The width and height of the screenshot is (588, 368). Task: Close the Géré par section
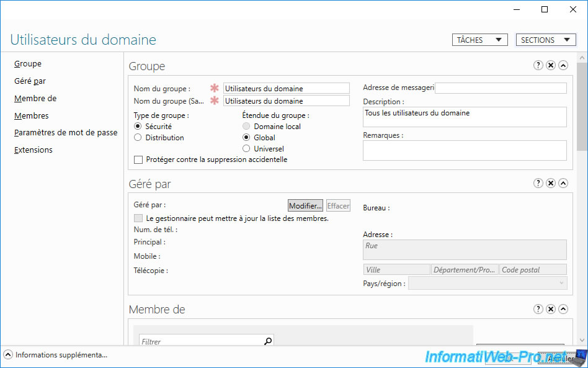(550, 183)
